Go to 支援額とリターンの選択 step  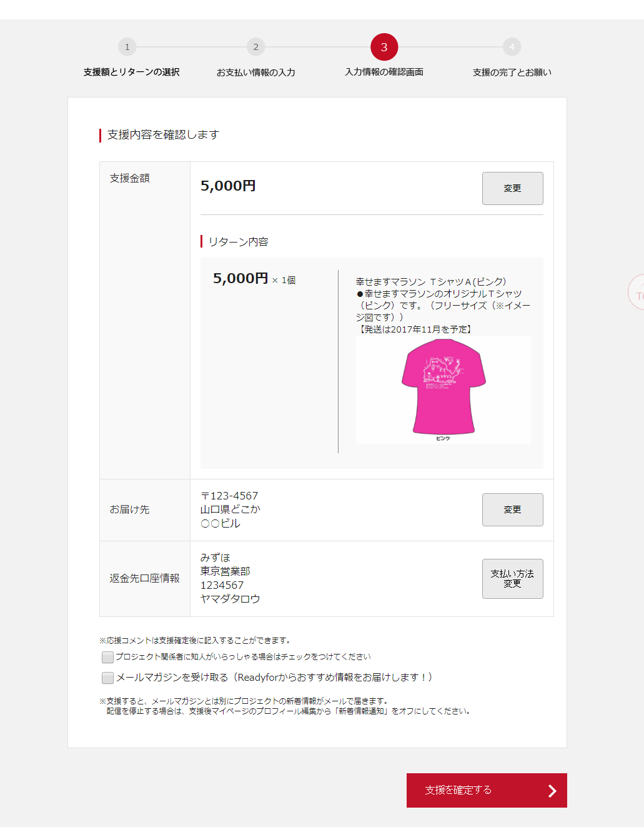(x=131, y=73)
